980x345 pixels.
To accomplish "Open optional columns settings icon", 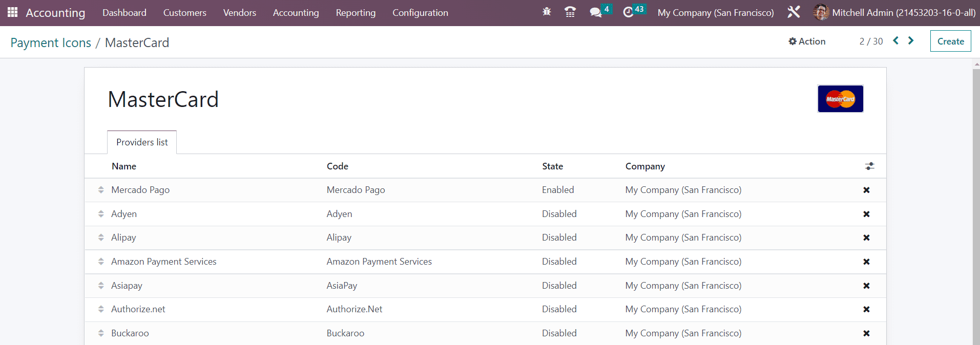I will [869, 166].
